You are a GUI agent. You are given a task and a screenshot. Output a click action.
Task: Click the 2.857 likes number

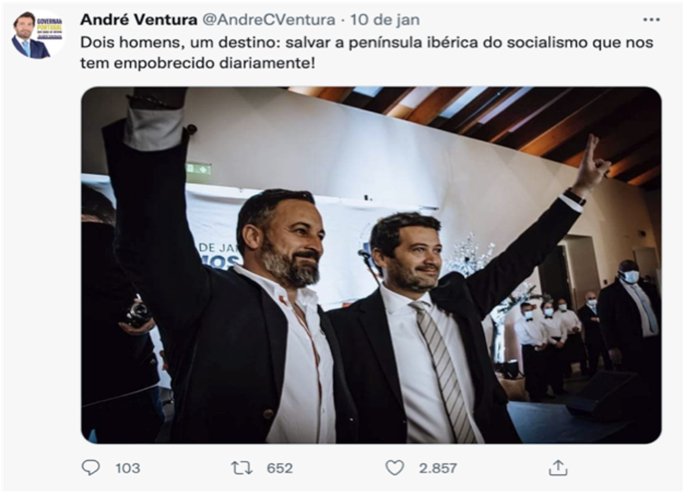coord(439,468)
